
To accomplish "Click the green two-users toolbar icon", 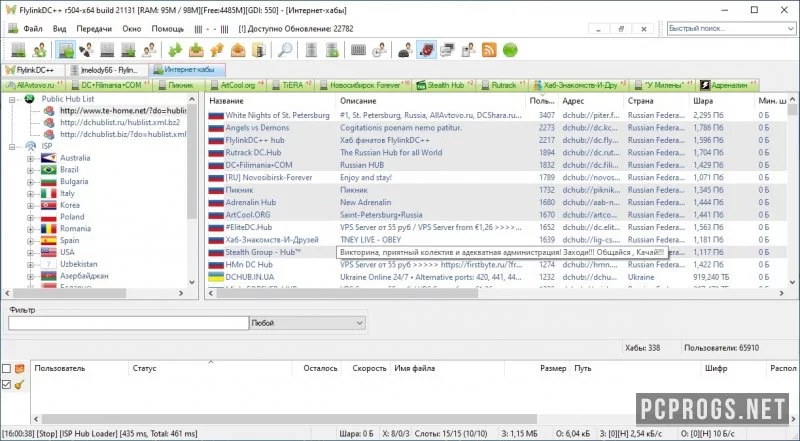I will pos(39,50).
